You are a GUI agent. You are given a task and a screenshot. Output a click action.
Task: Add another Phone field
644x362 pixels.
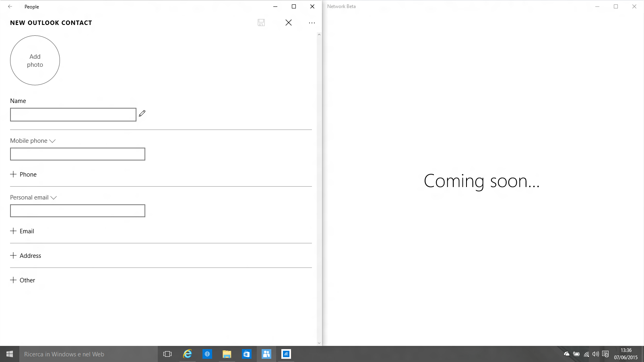[23, 174]
